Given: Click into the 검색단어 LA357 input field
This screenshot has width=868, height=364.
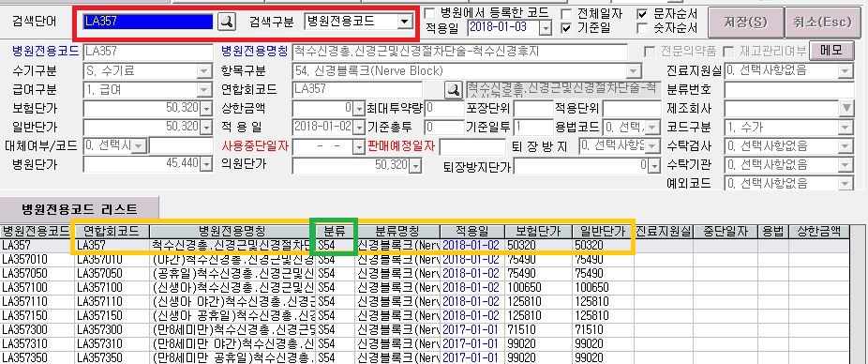Looking at the screenshot, I should [148, 22].
